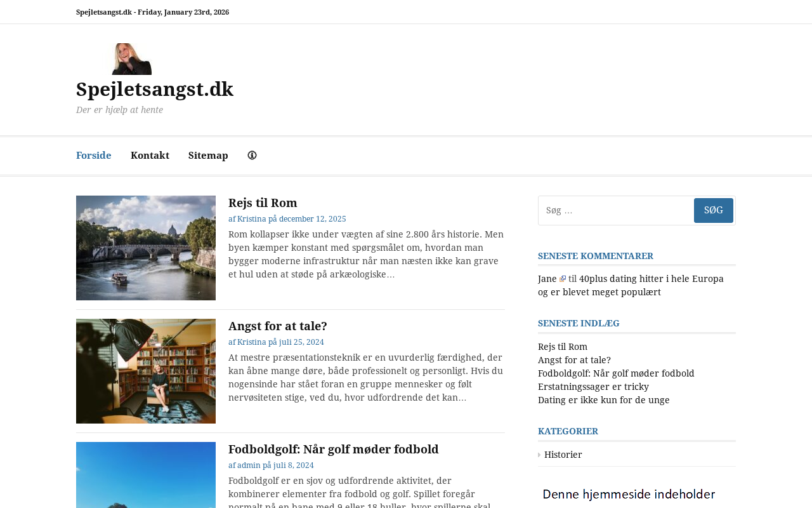Image resolution: width=812 pixels, height=508 pixels.
Task: Click the Rome bridge article thumbnail
Action: (x=146, y=248)
